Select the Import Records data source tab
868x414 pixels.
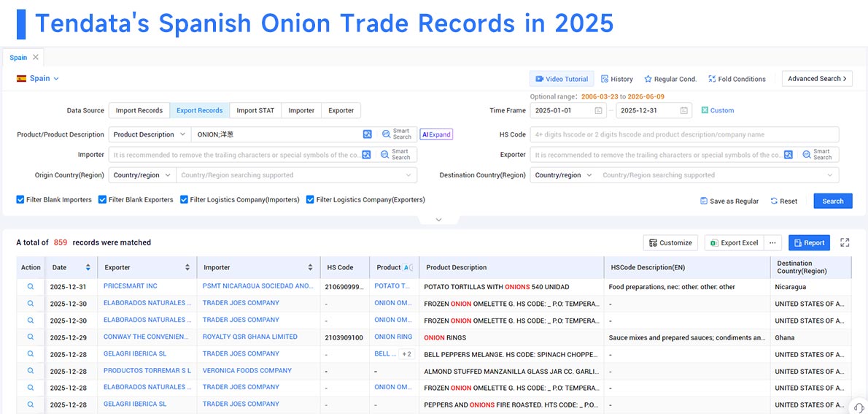[139, 110]
